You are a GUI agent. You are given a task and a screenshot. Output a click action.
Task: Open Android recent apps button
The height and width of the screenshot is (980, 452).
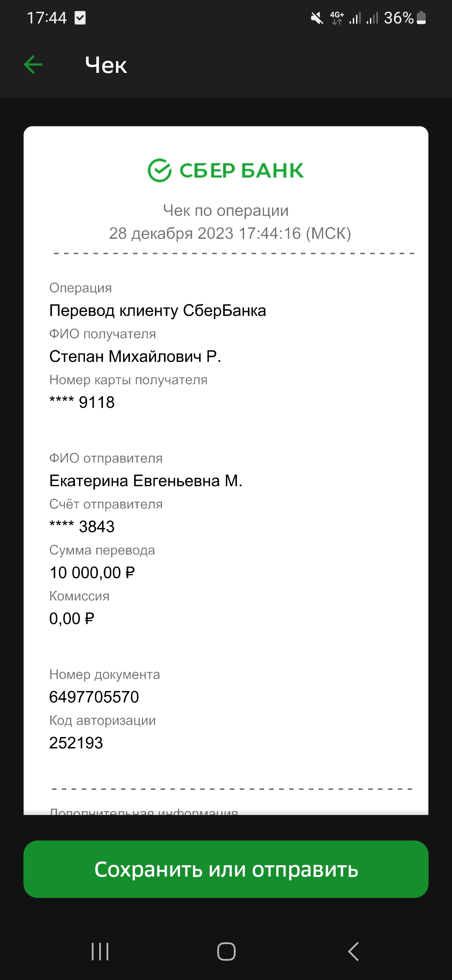point(100,952)
